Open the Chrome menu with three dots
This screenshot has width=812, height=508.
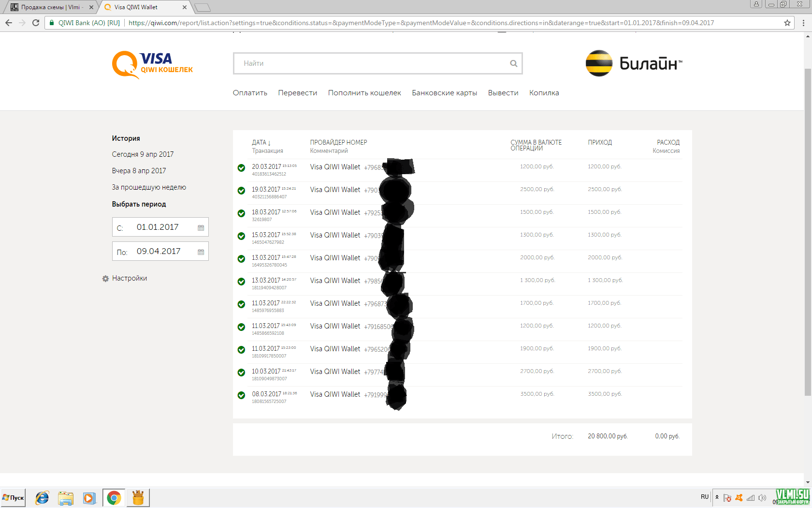point(803,23)
